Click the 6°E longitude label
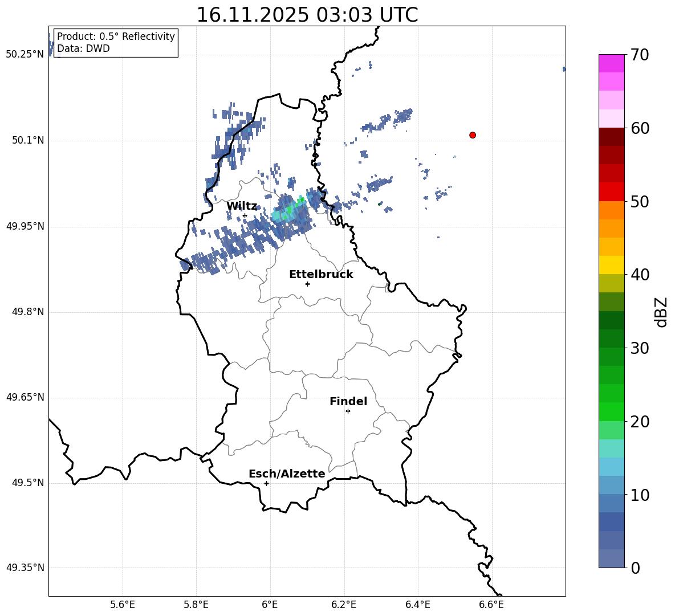675x616 pixels. [x=270, y=605]
